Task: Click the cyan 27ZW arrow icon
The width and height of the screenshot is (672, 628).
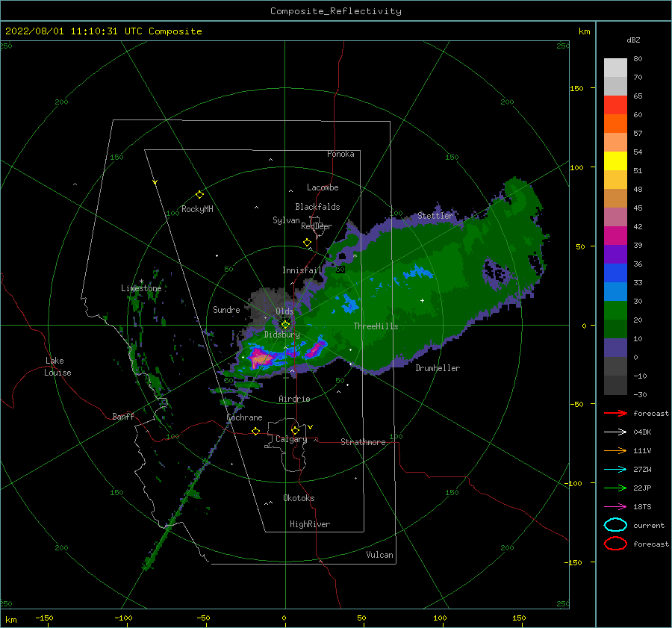Action: [615, 470]
